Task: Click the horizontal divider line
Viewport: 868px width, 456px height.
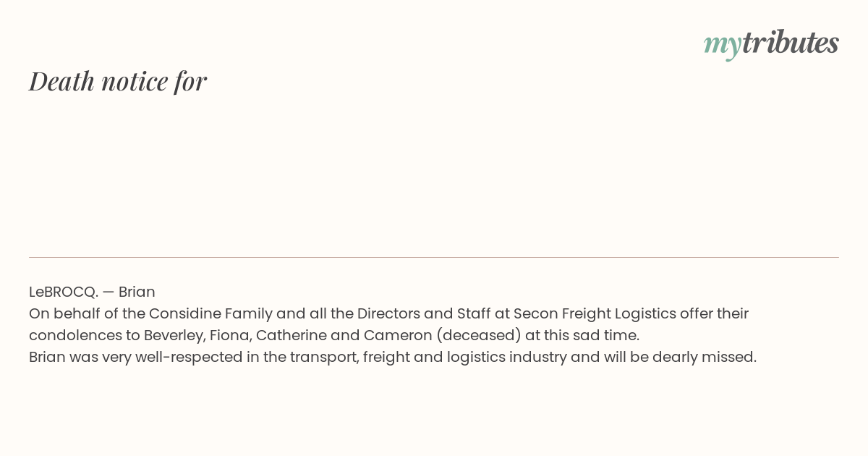Action: click(434, 257)
